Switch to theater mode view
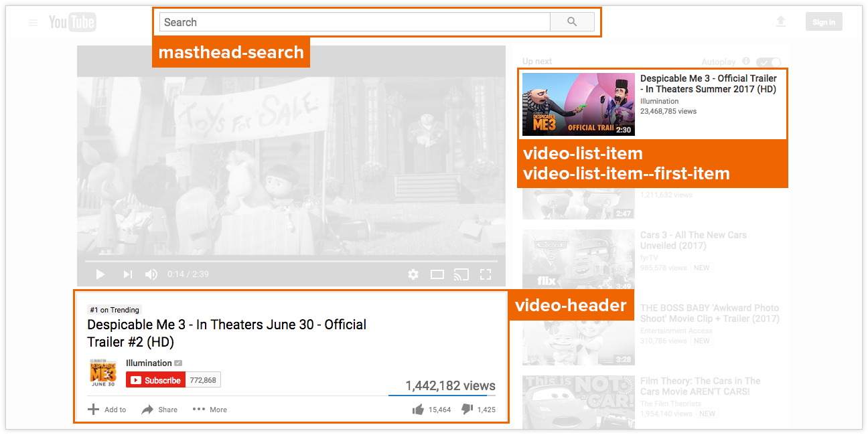868x435 pixels. click(437, 274)
